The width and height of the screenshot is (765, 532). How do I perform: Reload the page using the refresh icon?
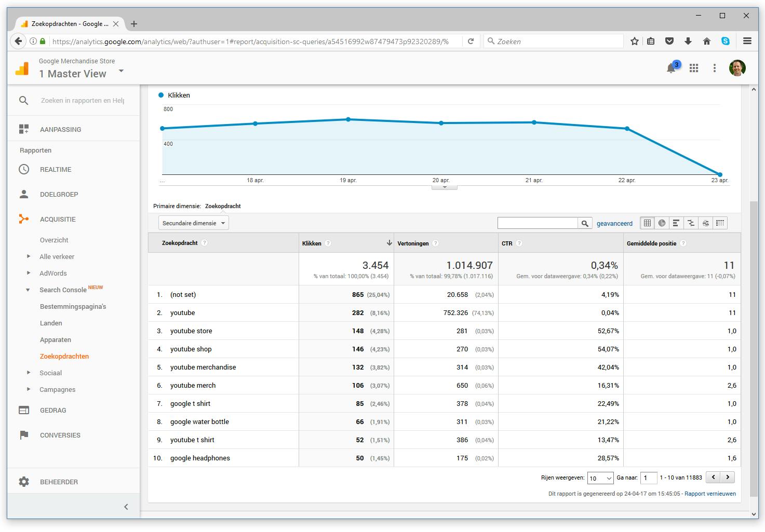click(471, 41)
